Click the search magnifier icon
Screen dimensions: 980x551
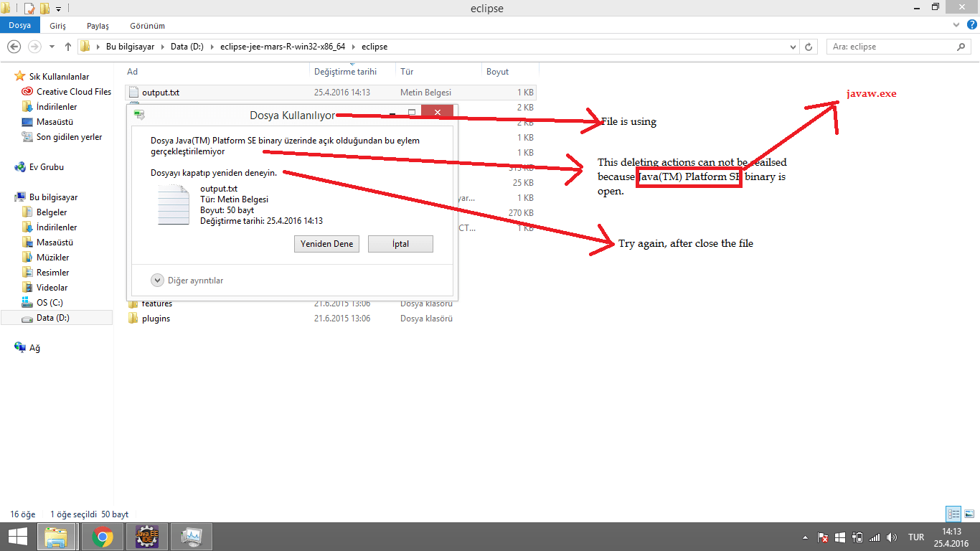click(962, 47)
